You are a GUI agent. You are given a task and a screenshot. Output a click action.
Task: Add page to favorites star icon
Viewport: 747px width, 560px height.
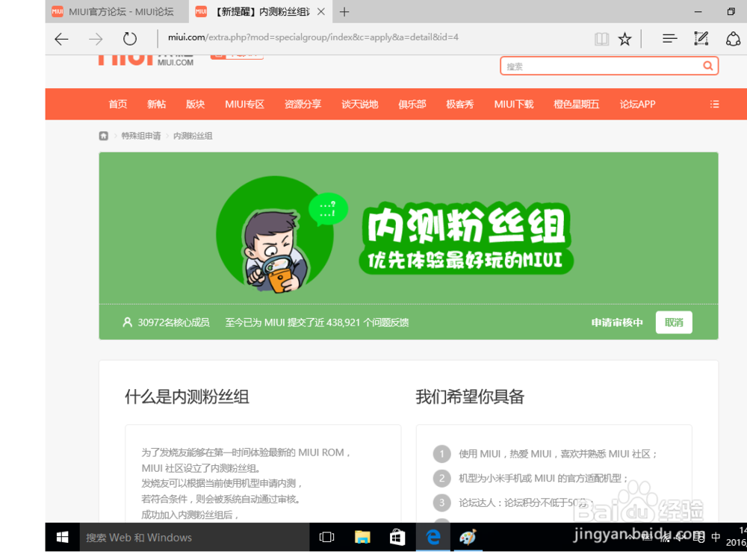pyautogui.click(x=624, y=39)
